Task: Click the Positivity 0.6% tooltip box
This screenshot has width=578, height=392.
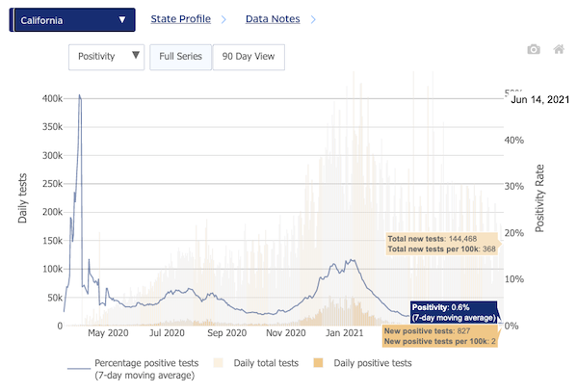Action: click(x=453, y=311)
